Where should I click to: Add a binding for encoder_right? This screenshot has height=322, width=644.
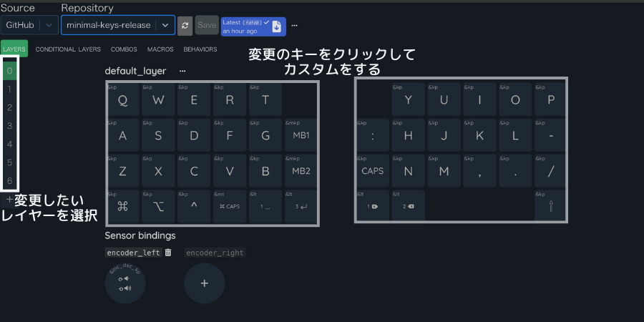pyautogui.click(x=204, y=283)
